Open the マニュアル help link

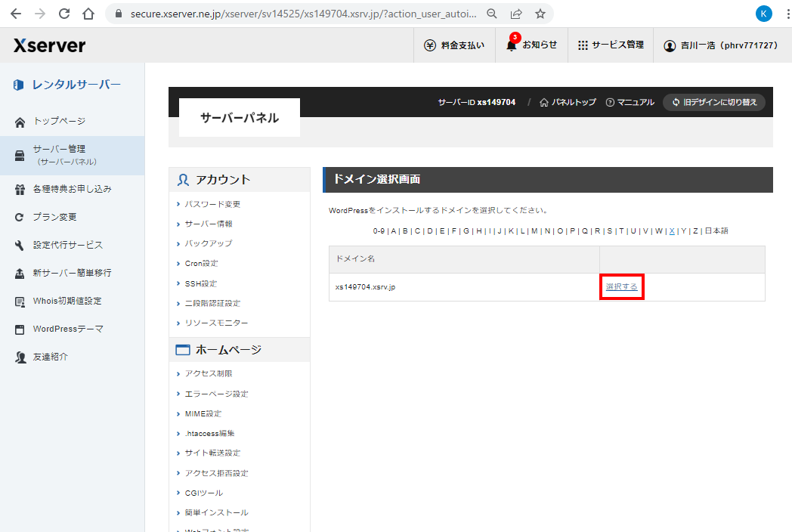click(x=630, y=102)
